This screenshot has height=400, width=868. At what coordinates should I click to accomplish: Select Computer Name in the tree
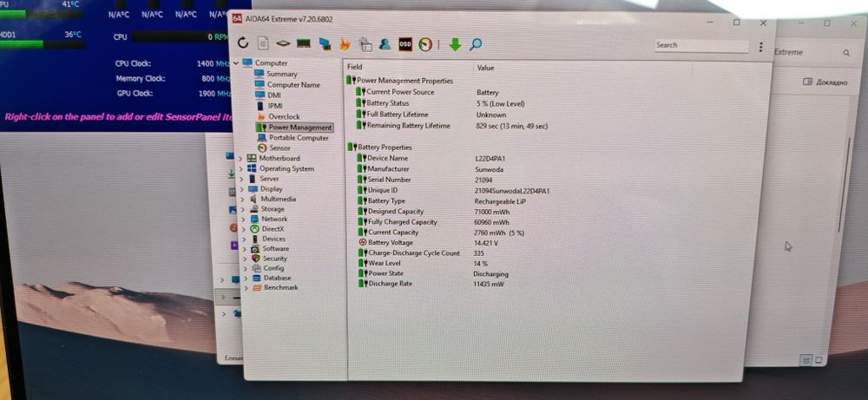pos(293,85)
